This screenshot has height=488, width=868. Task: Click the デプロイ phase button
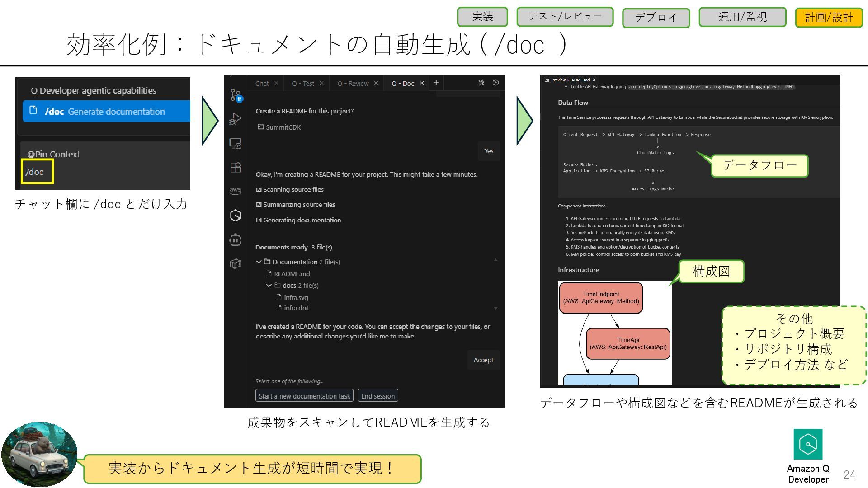(x=656, y=18)
